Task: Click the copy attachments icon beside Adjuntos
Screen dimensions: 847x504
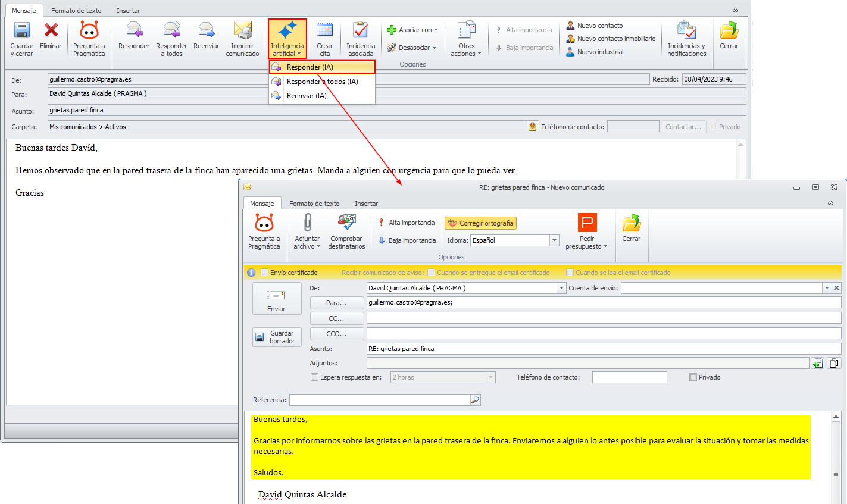Action: click(x=835, y=363)
